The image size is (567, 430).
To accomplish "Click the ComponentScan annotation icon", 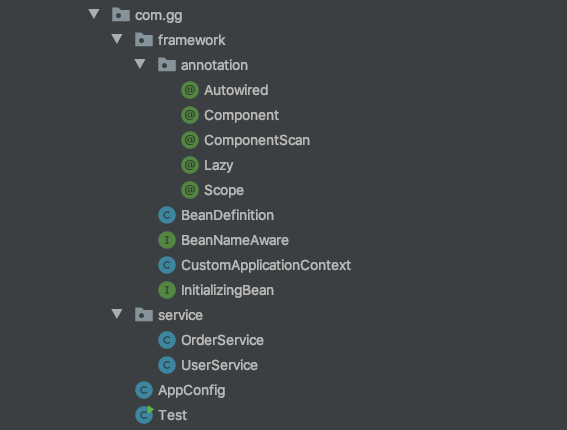I will pyautogui.click(x=190, y=140).
